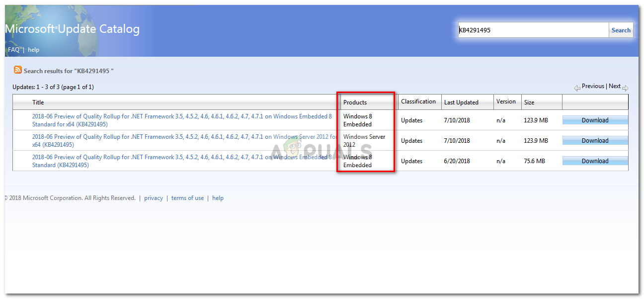Select the 'n/a' version in the 75.6 MB row
The width and height of the screenshot is (644, 299).
pos(501,161)
